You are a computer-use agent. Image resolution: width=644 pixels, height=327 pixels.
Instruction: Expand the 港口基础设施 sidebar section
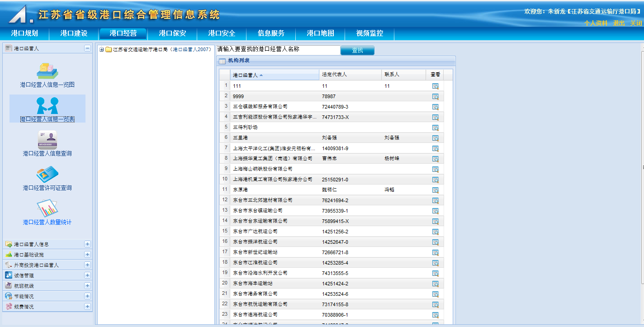click(87, 255)
